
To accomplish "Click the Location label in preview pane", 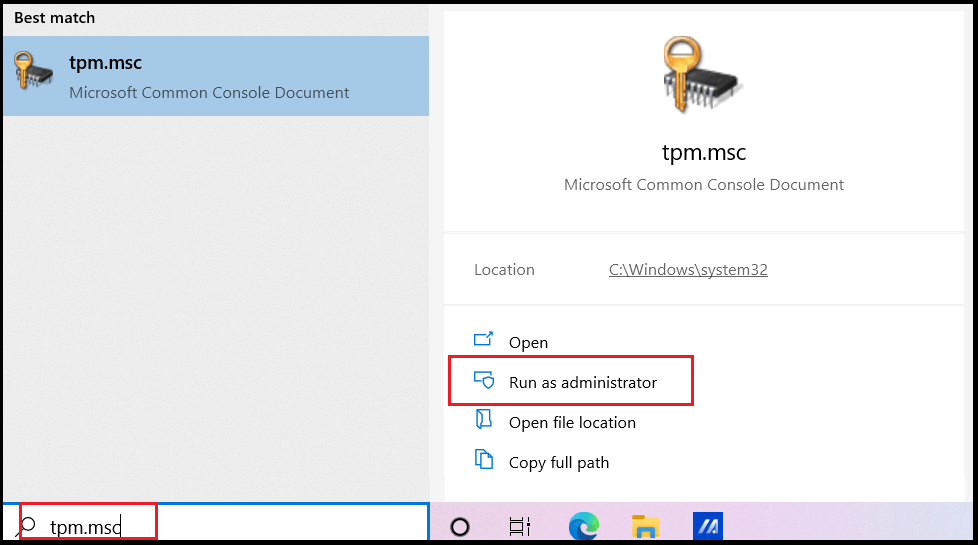I will [504, 269].
